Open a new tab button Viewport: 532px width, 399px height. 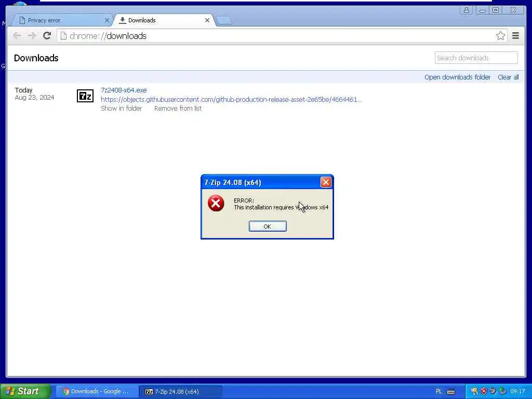224,21
